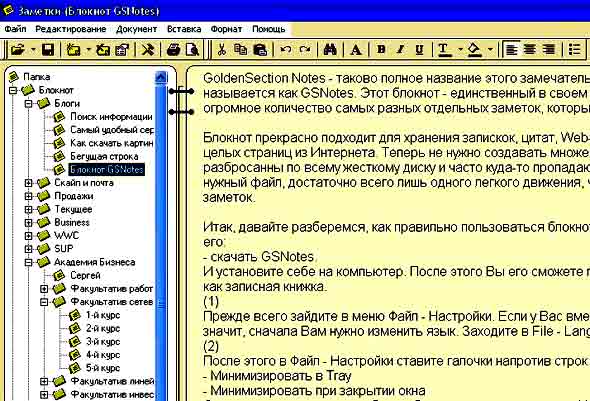Toggle bold formatting
This screenshot has height=401, width=590.
point(381,50)
